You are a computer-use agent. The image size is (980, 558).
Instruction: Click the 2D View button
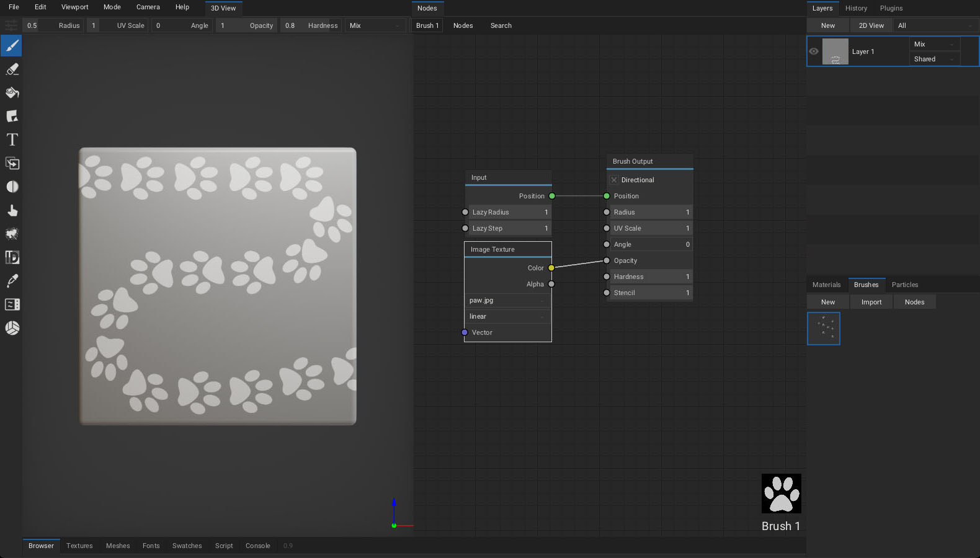coord(871,26)
